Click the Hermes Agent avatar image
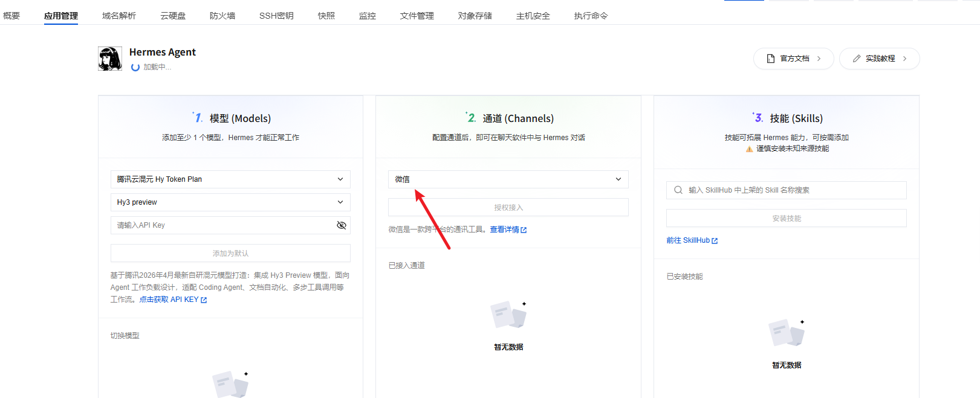Viewport: 980px width, 398px height. click(x=110, y=59)
